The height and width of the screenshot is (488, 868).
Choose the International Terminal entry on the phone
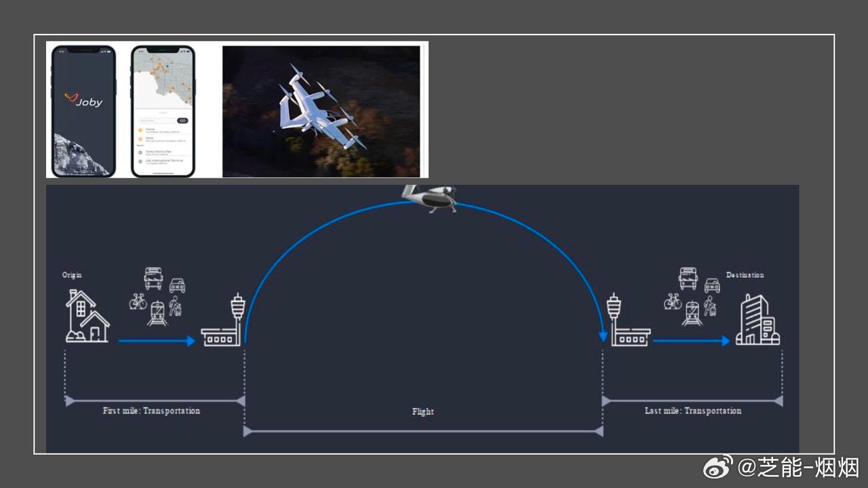(x=163, y=162)
